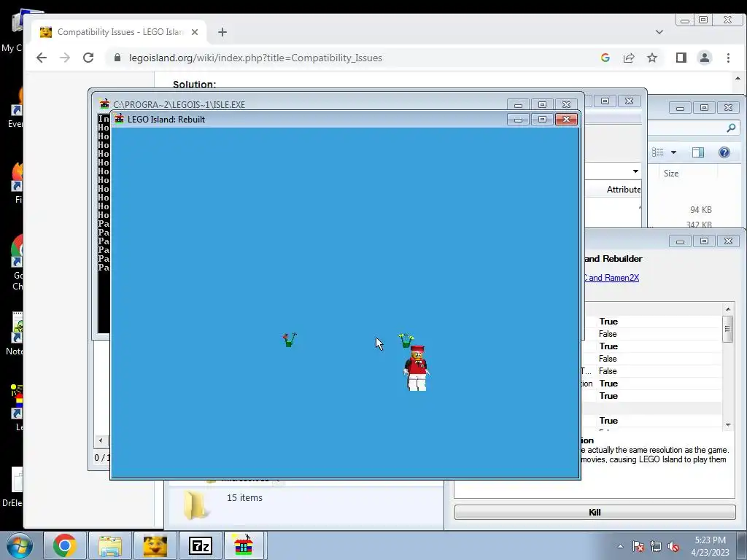Open Chrome three-dot menu
The width and height of the screenshot is (747, 560).
pos(728,58)
